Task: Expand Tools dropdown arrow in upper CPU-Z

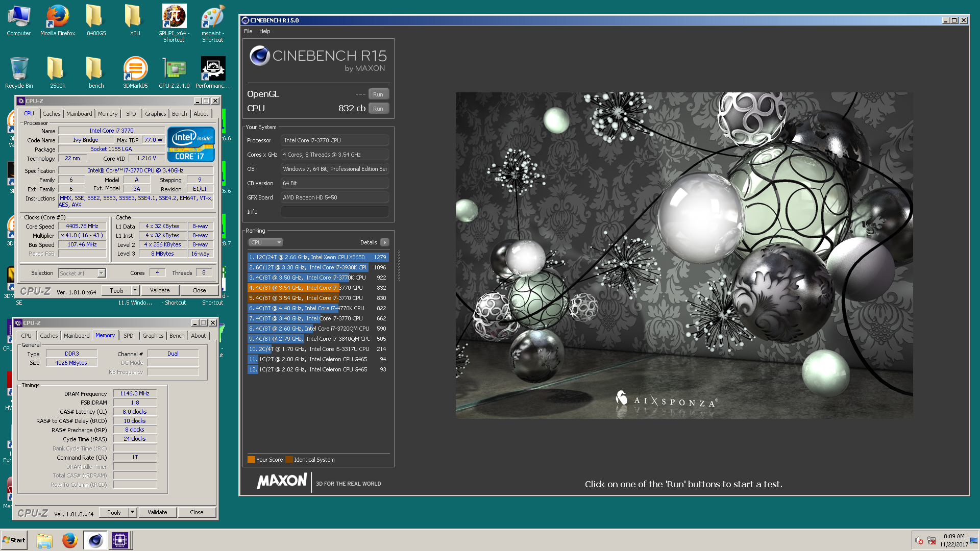Action: (x=135, y=291)
